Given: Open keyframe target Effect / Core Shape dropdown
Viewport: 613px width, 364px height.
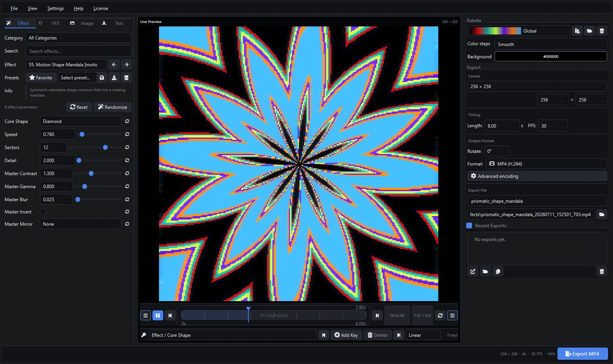Looking at the screenshot, I should (233, 335).
